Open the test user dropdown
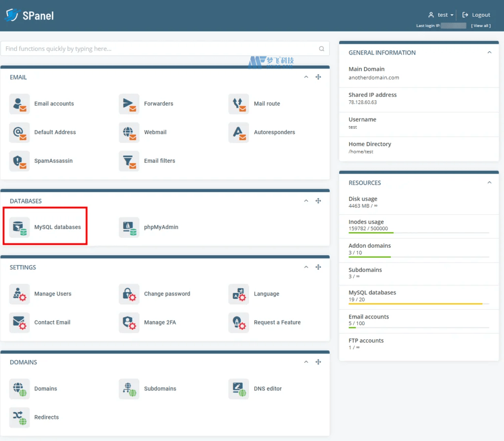The image size is (504, 441). (441, 15)
